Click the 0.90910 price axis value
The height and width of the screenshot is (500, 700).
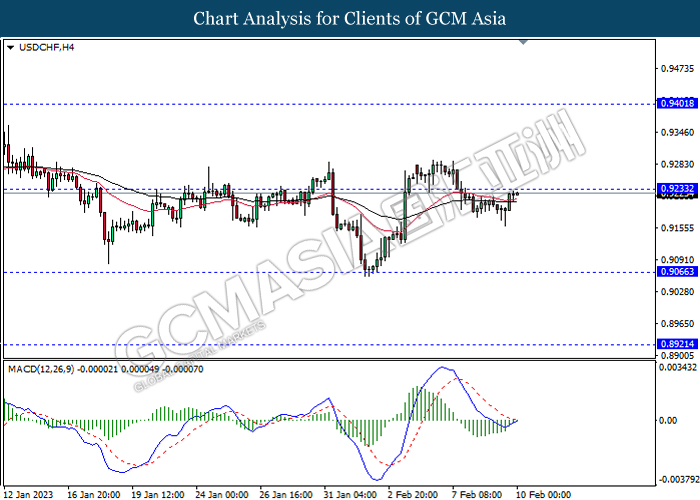677,259
